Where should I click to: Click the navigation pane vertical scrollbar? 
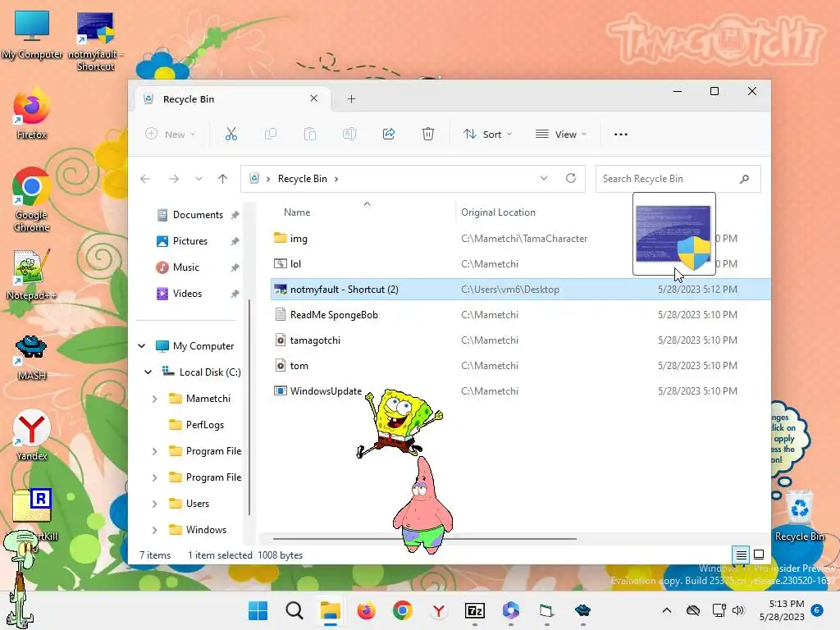coord(249,407)
